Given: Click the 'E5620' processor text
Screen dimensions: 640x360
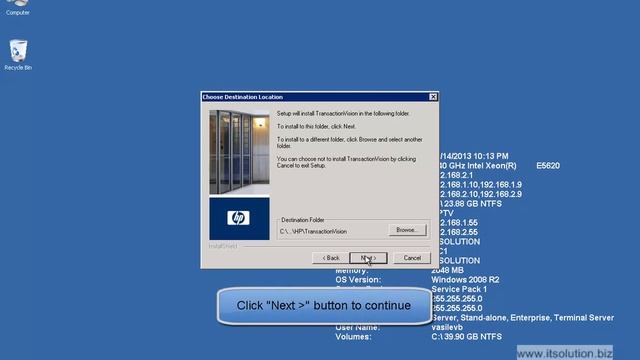Looking at the screenshot, I should click(548, 166).
